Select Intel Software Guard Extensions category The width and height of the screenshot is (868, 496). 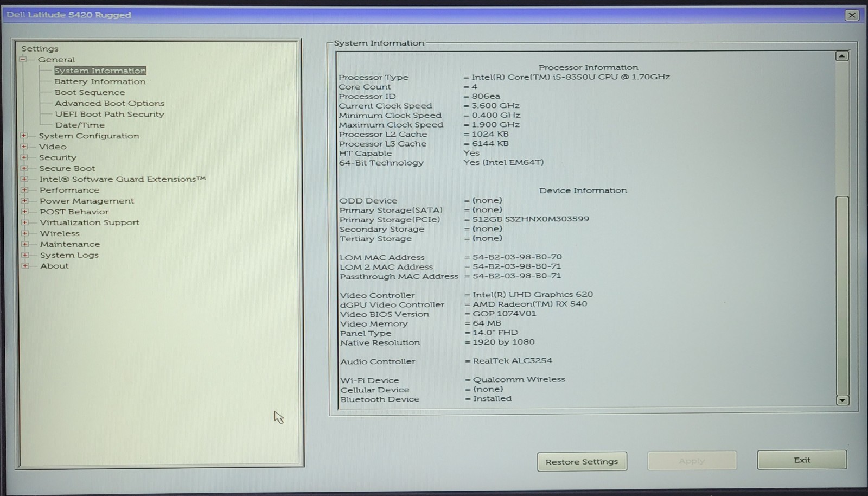(122, 179)
